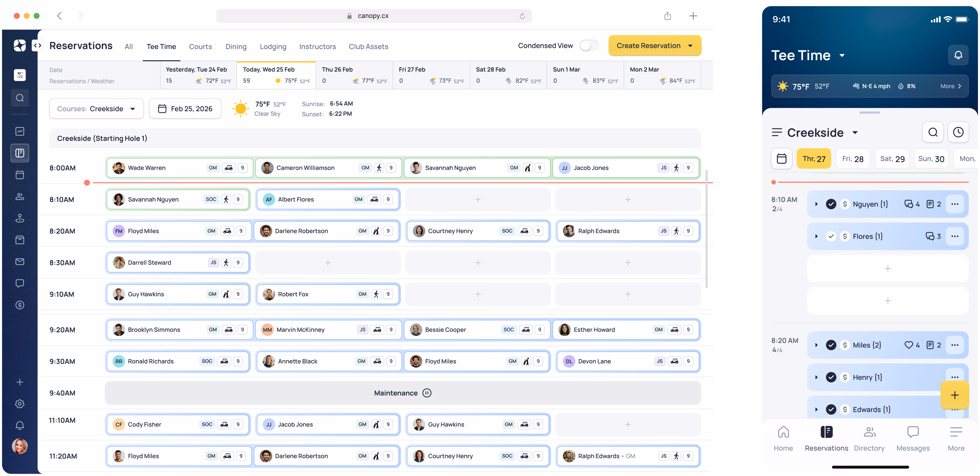The image size is (980, 476).
Task: Tap the clock button in mobile app
Action: click(x=958, y=132)
